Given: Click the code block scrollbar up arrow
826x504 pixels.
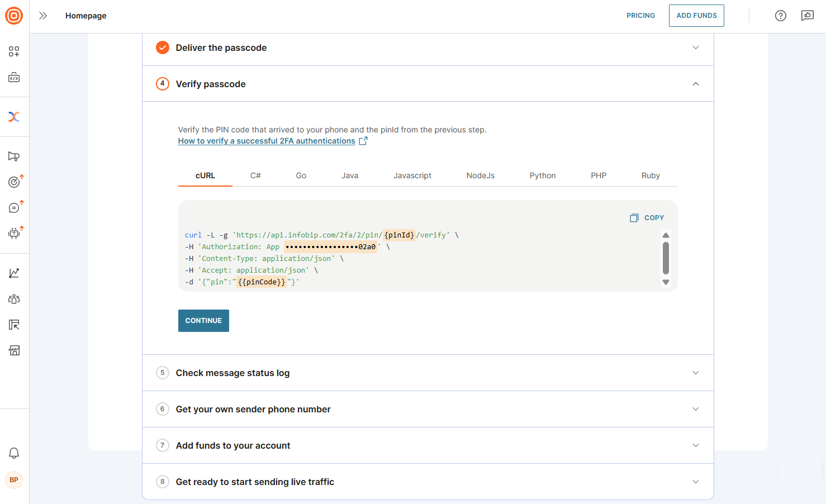Looking at the screenshot, I should [666, 235].
